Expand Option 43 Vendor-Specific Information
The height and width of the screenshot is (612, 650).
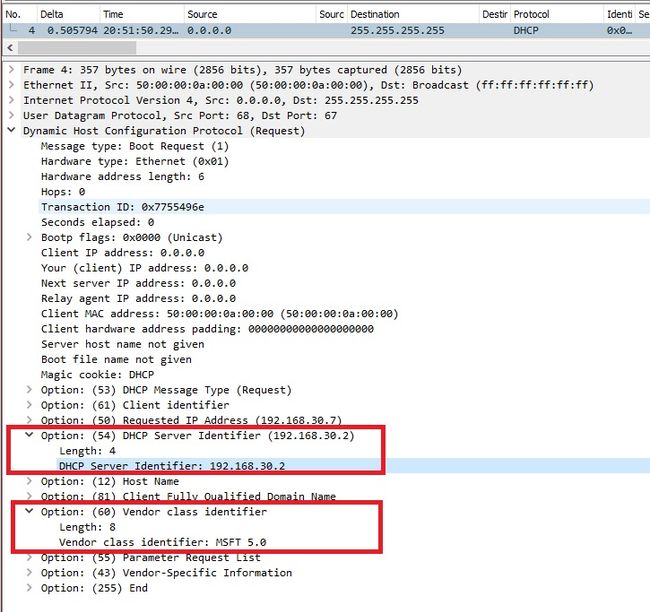29,573
